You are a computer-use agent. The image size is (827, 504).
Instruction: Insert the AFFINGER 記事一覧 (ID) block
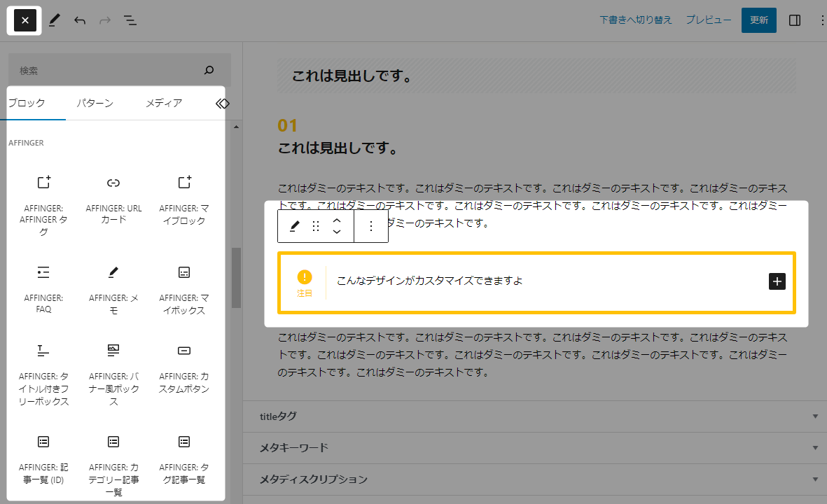pos(44,460)
